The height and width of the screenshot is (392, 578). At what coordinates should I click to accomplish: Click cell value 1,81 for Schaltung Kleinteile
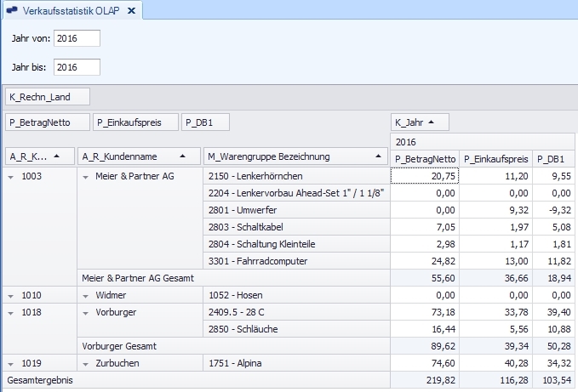pos(553,244)
